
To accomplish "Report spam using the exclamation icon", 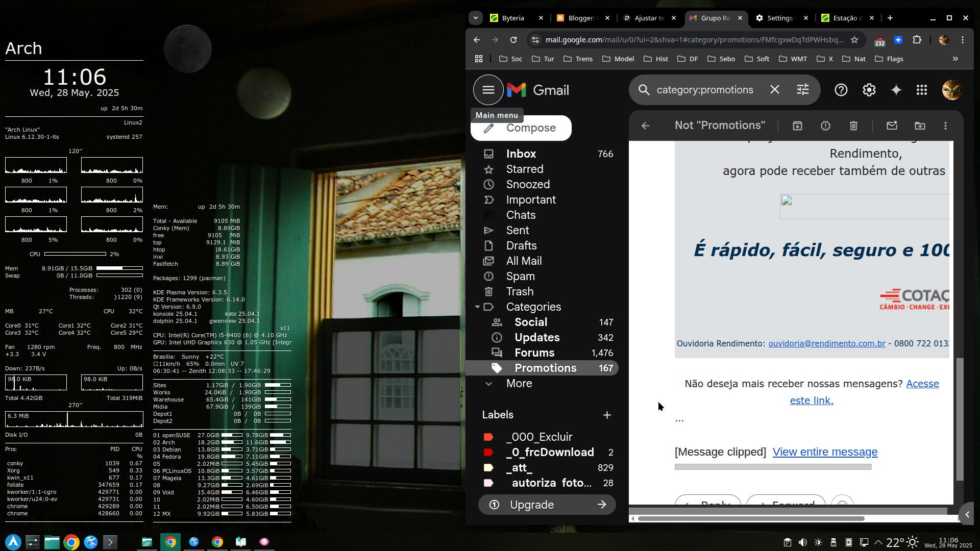I will (x=825, y=126).
